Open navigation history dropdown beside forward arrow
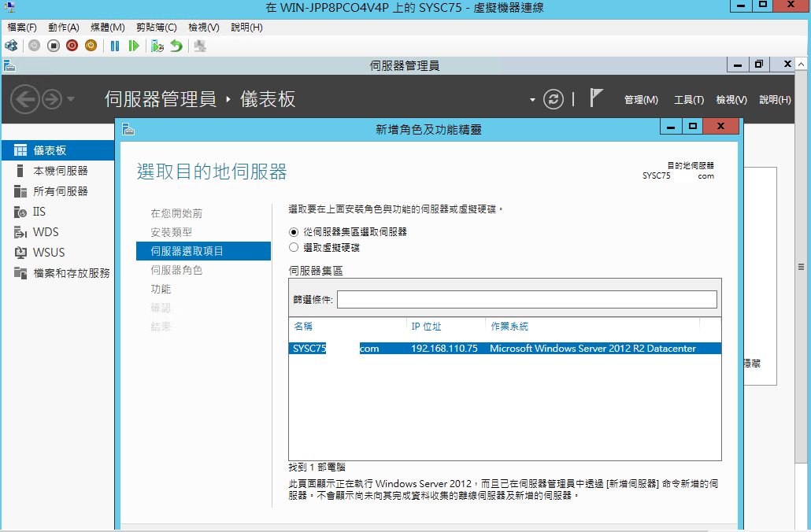The width and height of the screenshot is (811, 532). pyautogui.click(x=71, y=98)
